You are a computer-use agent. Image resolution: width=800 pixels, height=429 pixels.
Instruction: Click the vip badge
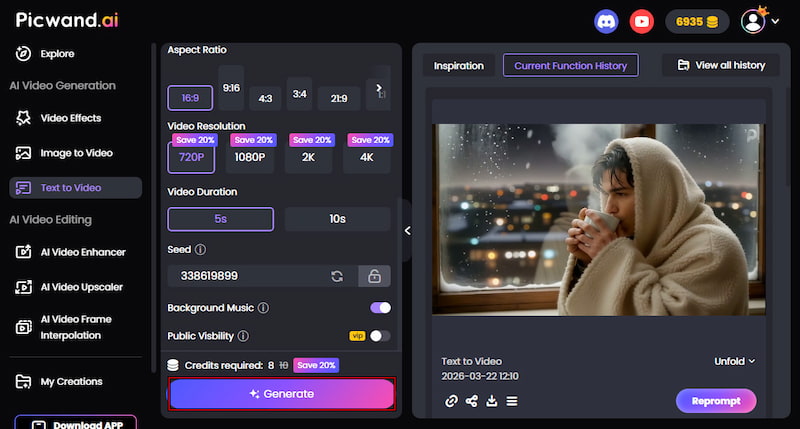(357, 336)
